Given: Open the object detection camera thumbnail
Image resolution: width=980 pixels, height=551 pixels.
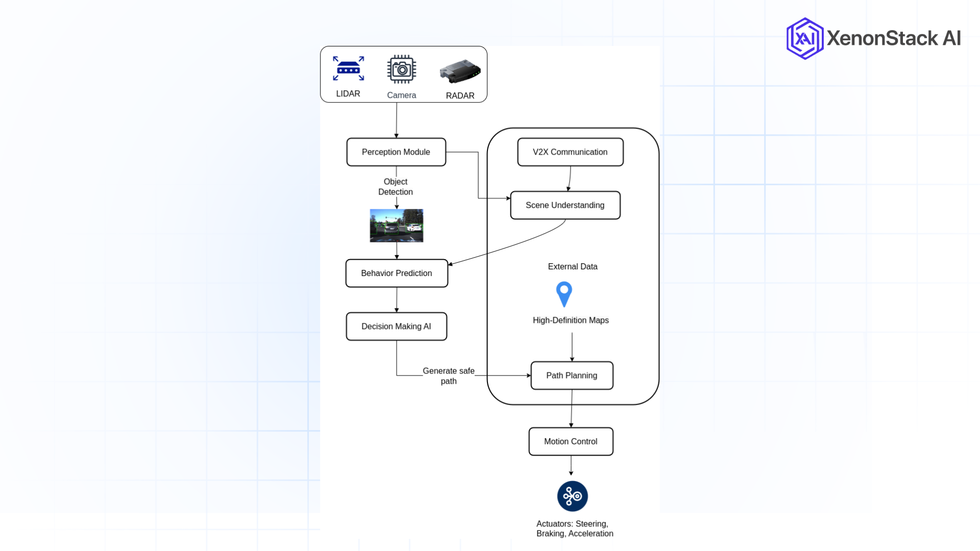Looking at the screenshot, I should coord(396,226).
